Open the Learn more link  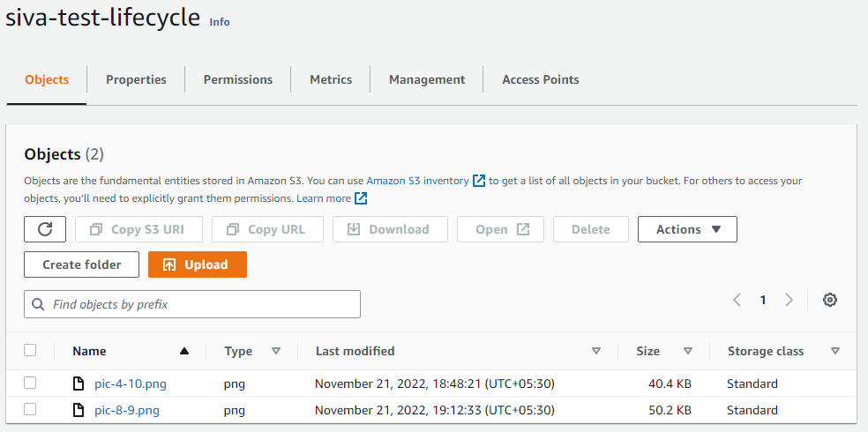[x=323, y=198]
